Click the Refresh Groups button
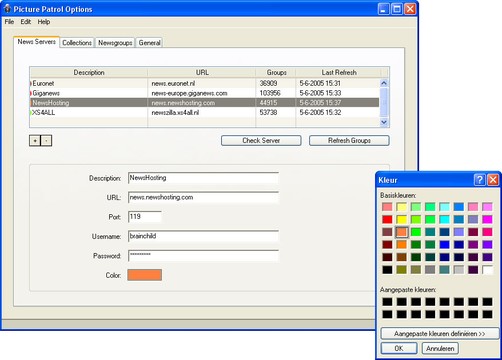This screenshot has height=360, width=502. [349, 141]
